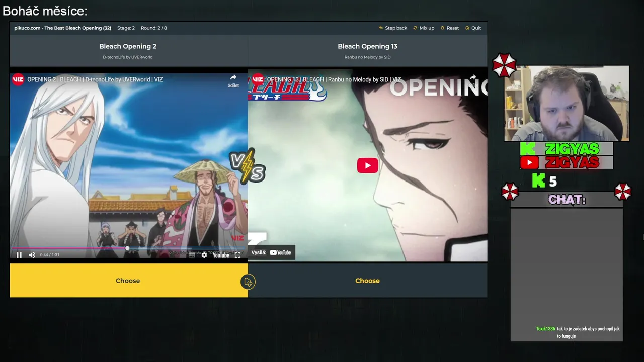Image resolution: width=644 pixels, height=362 pixels.
Task: Click the red YouTube ZIGYAS banner
Action: (x=567, y=162)
